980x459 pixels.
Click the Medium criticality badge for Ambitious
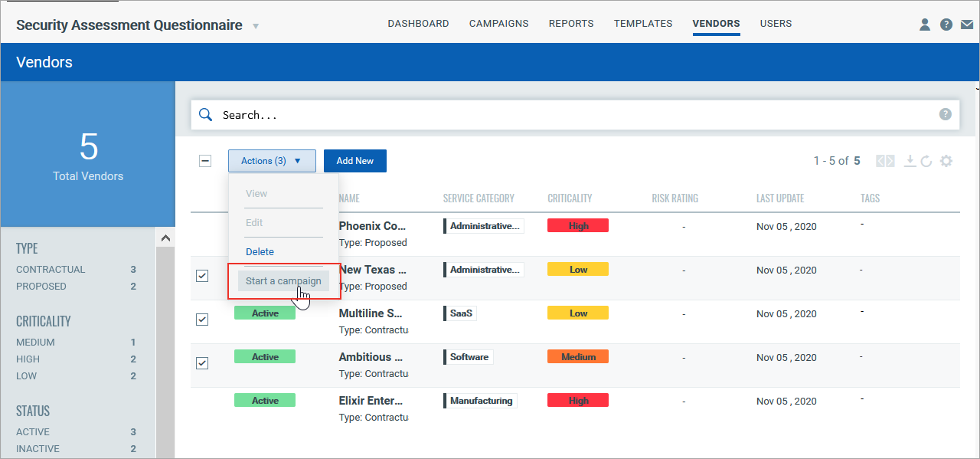click(578, 357)
